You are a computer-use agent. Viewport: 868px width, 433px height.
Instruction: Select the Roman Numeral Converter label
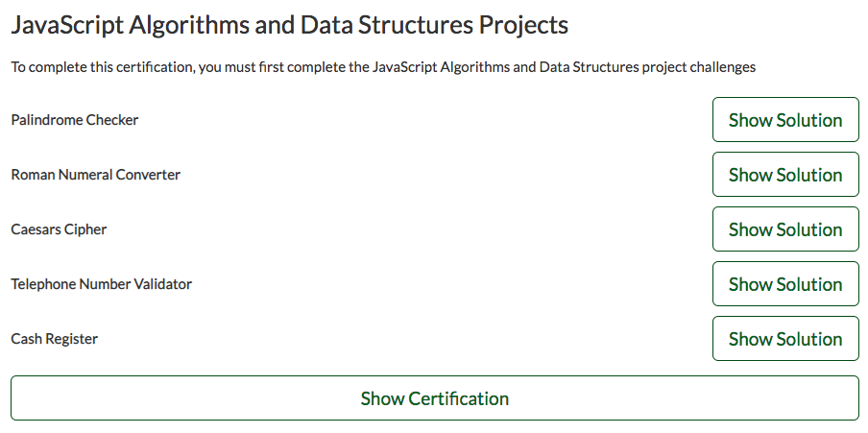coord(96,175)
